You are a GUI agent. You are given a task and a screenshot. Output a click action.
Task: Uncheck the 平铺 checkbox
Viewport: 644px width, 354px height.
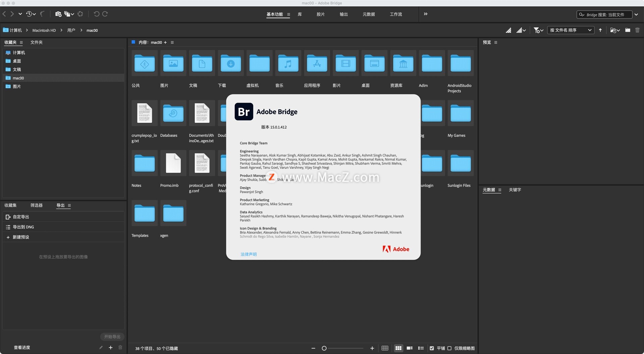click(432, 348)
